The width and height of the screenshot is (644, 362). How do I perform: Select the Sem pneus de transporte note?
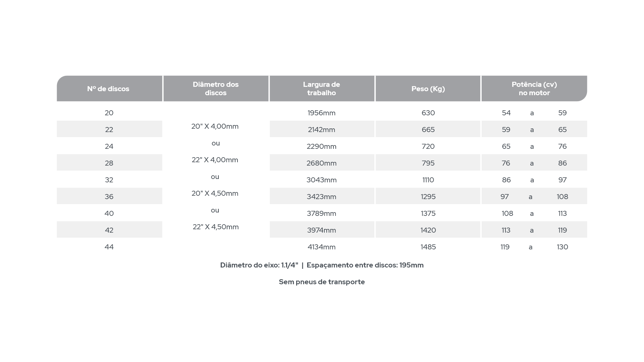point(322,282)
